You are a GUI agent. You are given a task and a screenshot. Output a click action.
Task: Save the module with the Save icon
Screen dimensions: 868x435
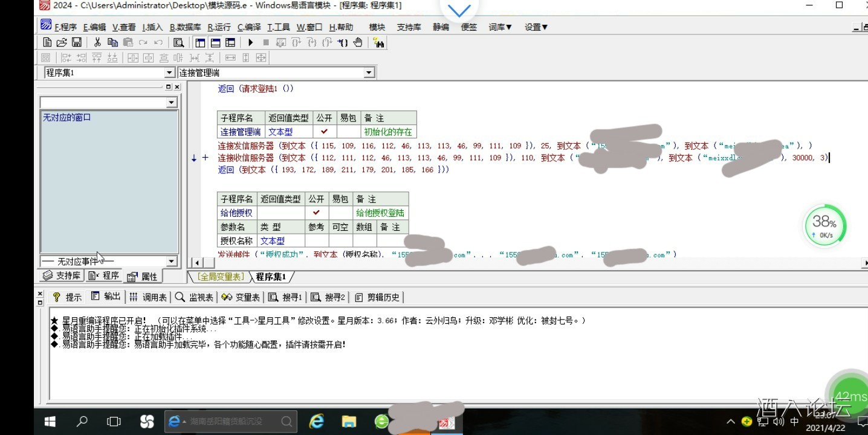point(77,42)
